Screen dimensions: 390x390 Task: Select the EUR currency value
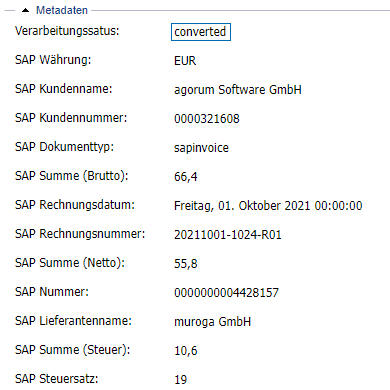(185, 61)
